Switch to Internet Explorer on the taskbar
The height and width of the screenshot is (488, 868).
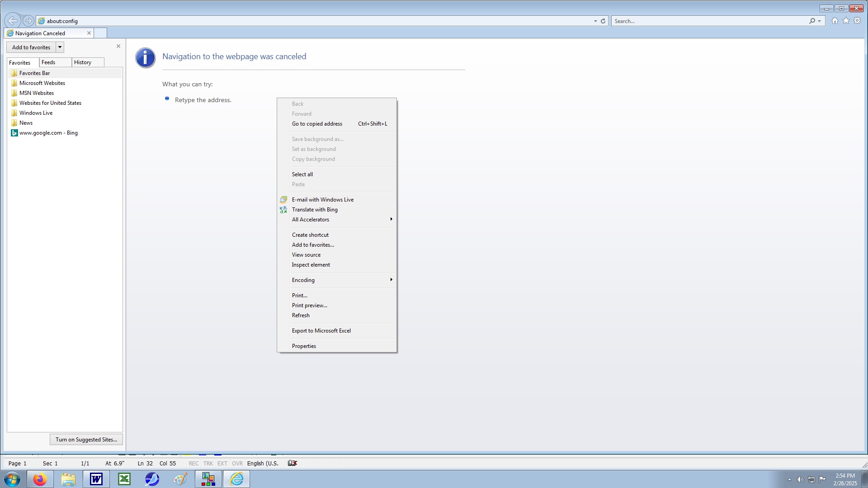(x=236, y=479)
